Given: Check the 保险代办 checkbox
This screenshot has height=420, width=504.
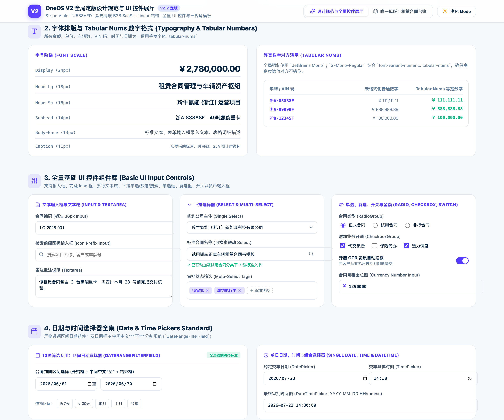Looking at the screenshot, I should [374, 246].
